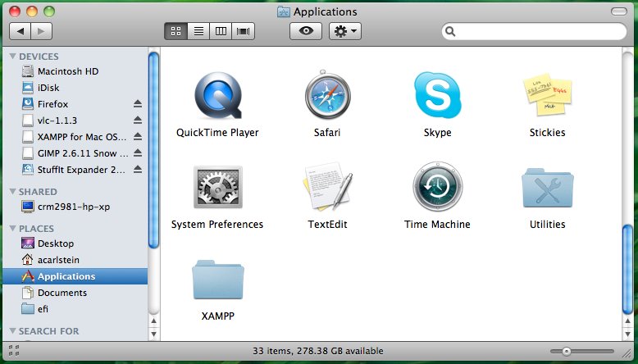Select the TextEdit application icon
Viewport: 638px width, 364px height.
click(327, 187)
